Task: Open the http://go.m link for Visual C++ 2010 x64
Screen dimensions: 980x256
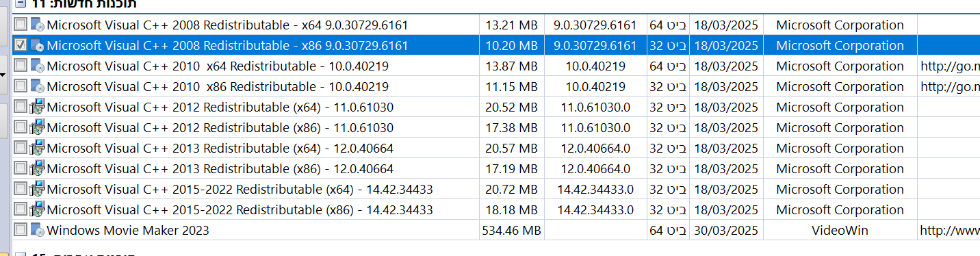Action: 950,66
